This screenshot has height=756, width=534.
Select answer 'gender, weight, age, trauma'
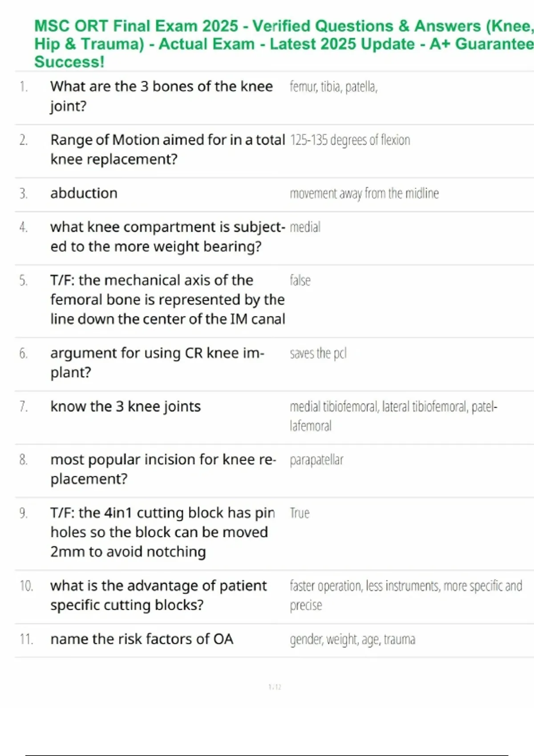tap(352, 639)
